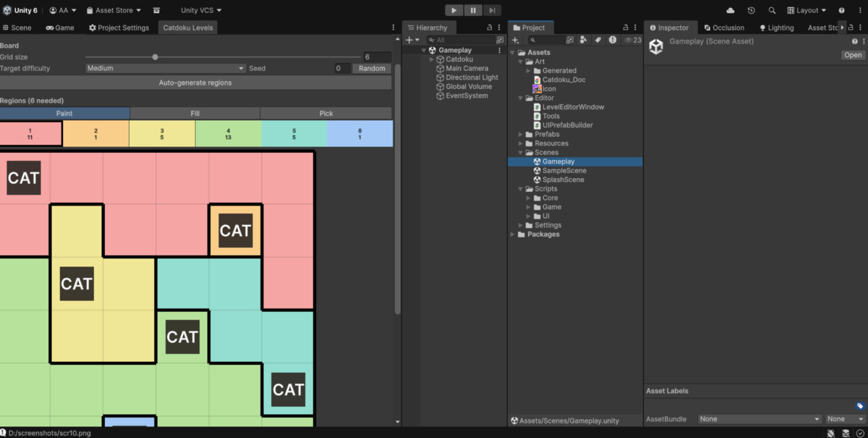Click the Project panel add plus button
868x438 pixels.
[x=516, y=40]
